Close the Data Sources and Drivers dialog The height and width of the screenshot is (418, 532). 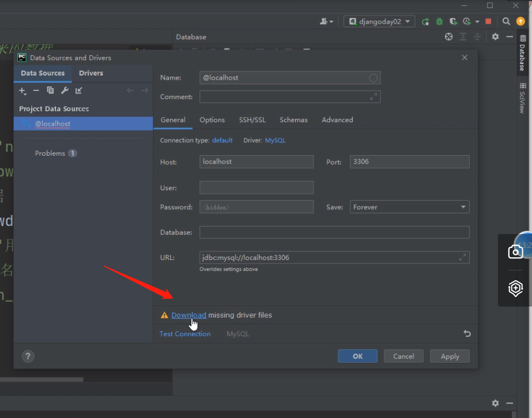tap(465, 58)
